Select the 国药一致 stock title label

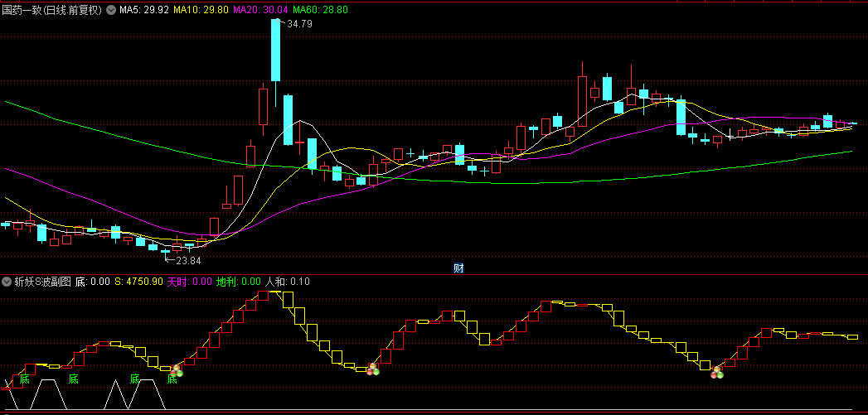point(51,10)
